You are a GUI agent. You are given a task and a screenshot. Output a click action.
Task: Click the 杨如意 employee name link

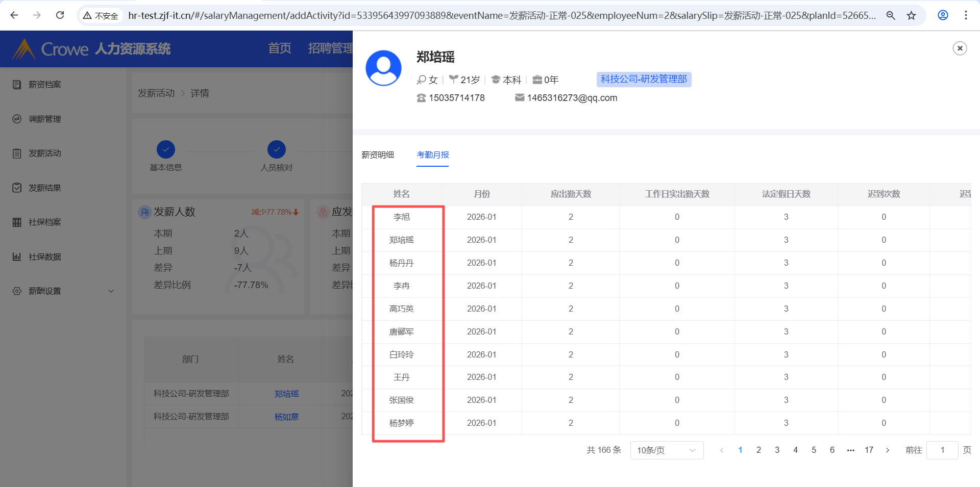286,417
